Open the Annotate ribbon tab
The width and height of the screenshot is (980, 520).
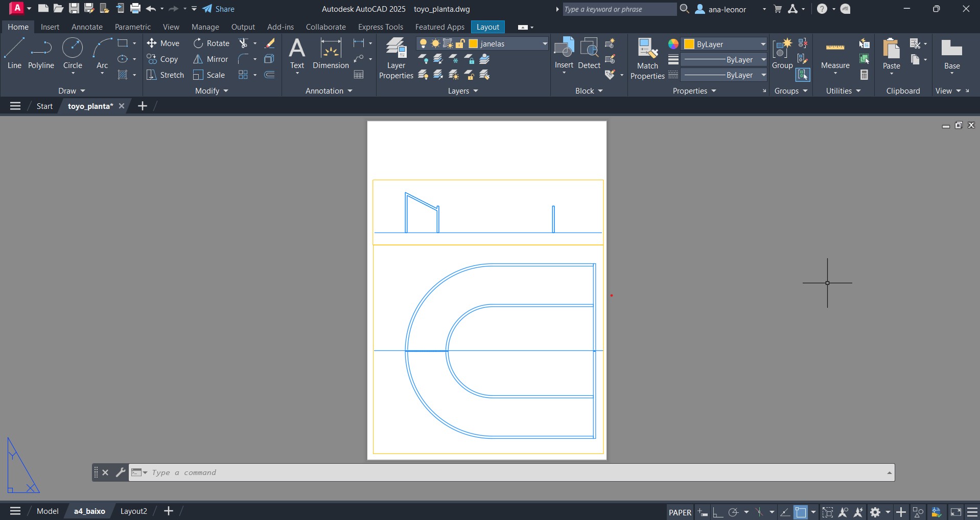pyautogui.click(x=87, y=27)
